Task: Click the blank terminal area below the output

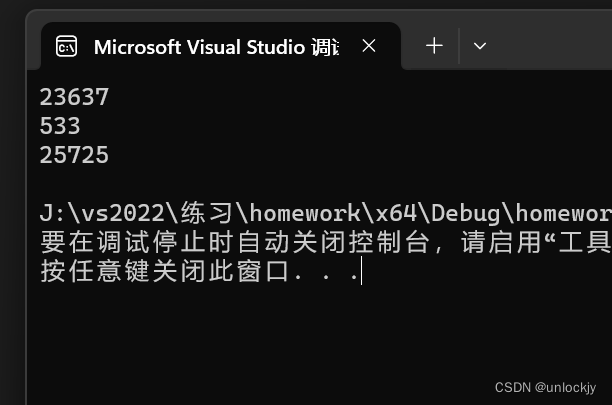Action: [x=312, y=336]
